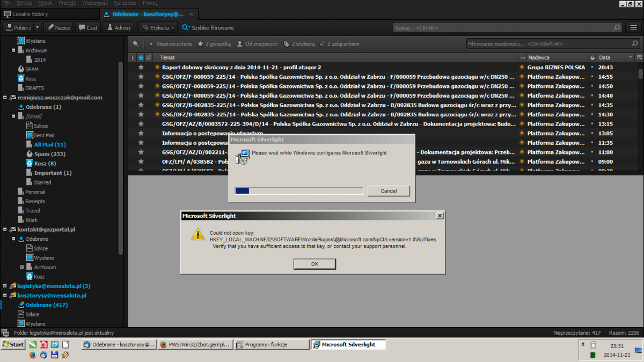Open Czat from the toolbar

click(87, 27)
